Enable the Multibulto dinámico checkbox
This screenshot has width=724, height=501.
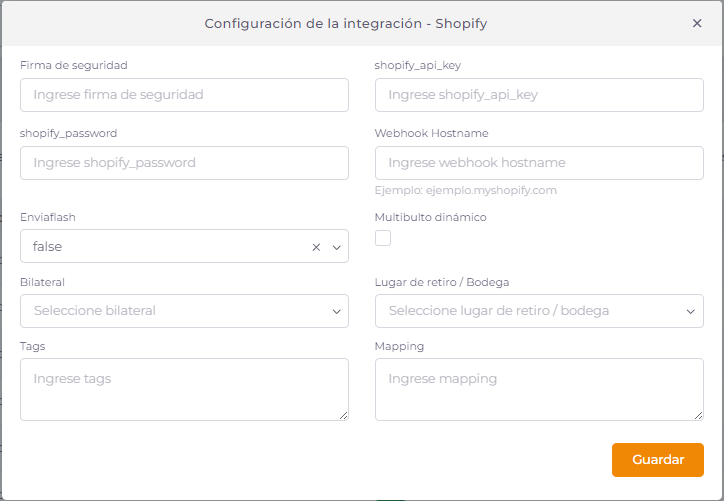pyautogui.click(x=383, y=238)
